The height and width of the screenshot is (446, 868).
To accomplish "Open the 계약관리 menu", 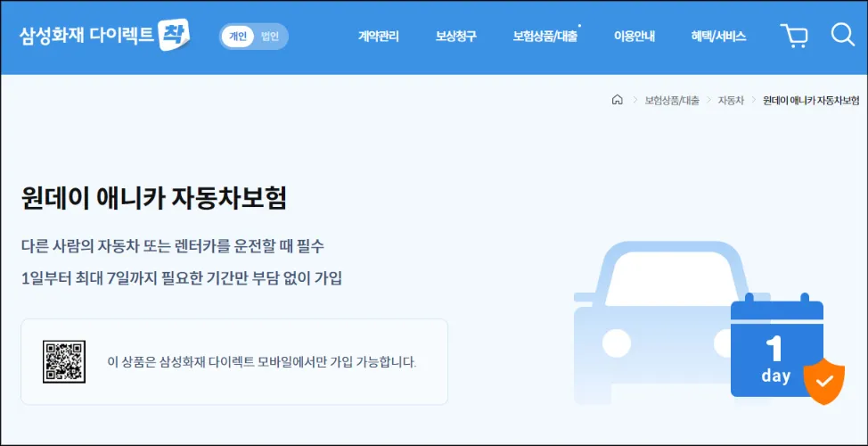I will (x=379, y=37).
